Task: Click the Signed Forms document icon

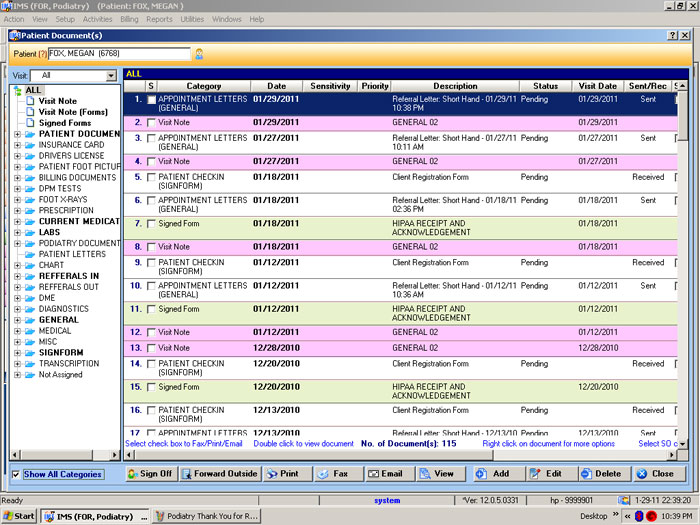Action: pyautogui.click(x=30, y=123)
